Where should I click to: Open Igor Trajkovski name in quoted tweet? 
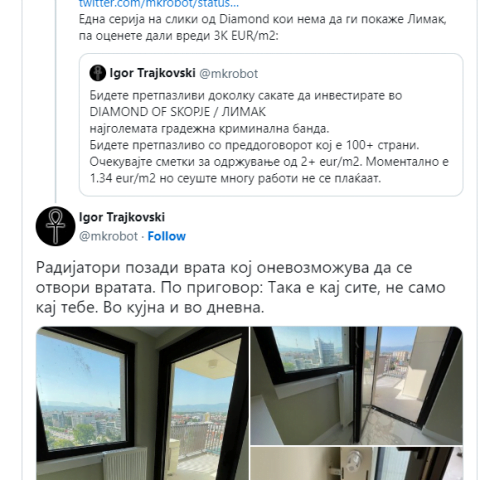(153, 73)
